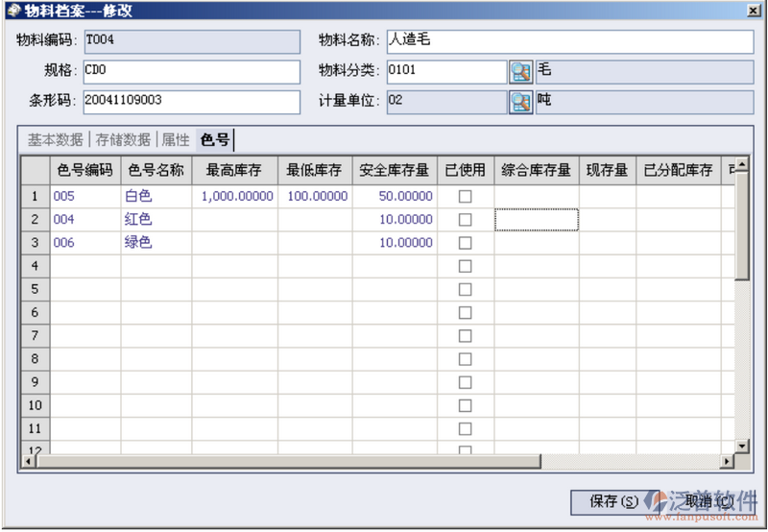Toggle 已使用 checkbox in row 8

(465, 359)
